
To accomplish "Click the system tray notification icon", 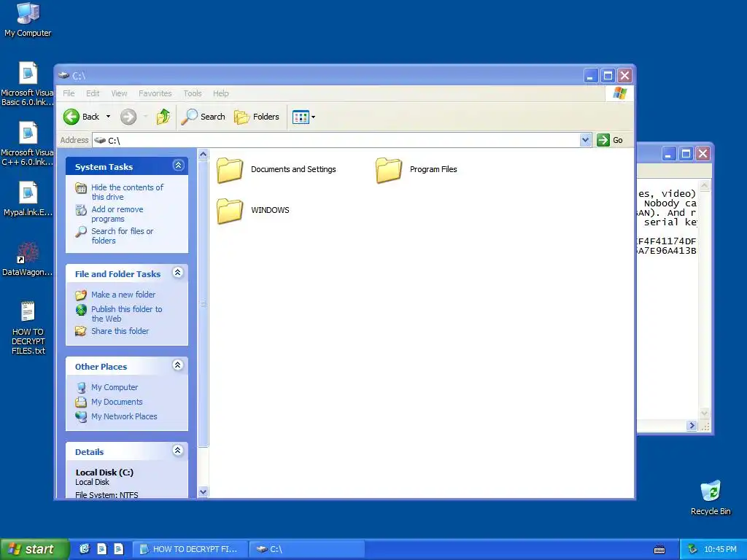I will (x=693, y=549).
